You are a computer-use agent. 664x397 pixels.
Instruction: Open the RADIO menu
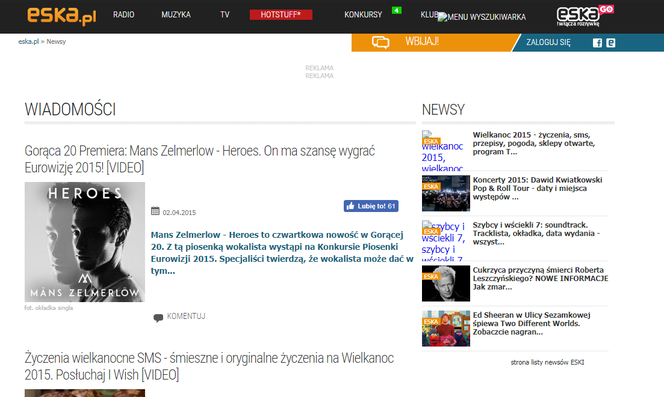(123, 15)
